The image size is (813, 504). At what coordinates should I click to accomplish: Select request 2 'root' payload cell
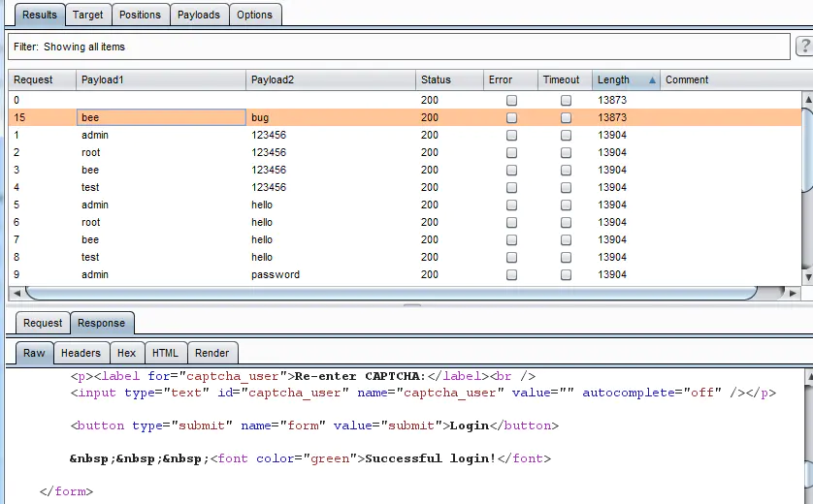(161, 153)
